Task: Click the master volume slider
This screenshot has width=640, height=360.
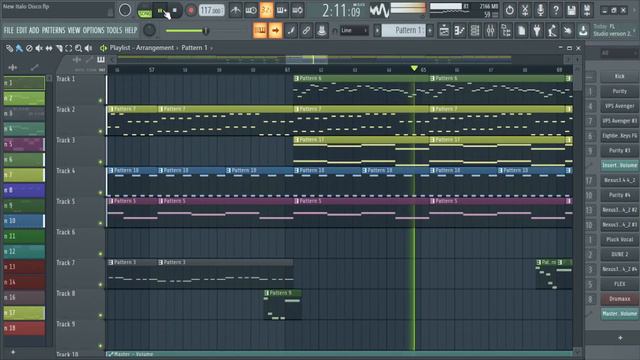Action: pyautogui.click(x=187, y=31)
